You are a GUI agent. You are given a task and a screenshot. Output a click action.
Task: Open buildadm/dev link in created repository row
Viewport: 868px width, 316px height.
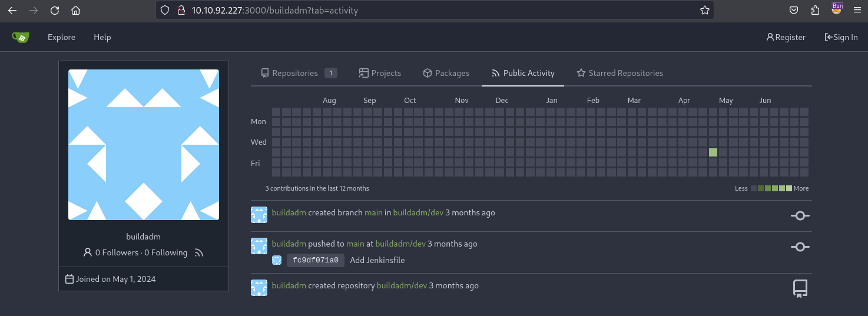[402, 285]
